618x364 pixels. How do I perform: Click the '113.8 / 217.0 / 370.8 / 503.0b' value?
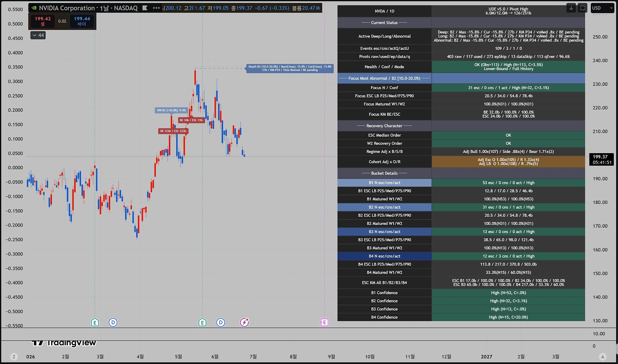point(508,264)
